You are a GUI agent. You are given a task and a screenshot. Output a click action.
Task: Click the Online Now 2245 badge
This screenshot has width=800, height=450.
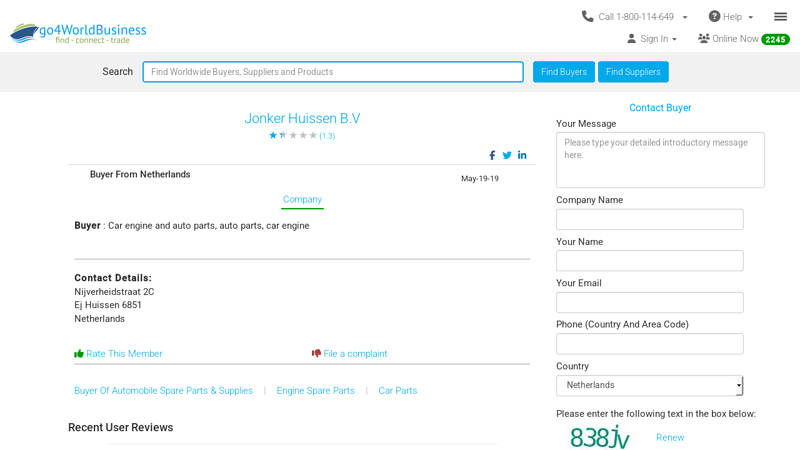pos(775,39)
